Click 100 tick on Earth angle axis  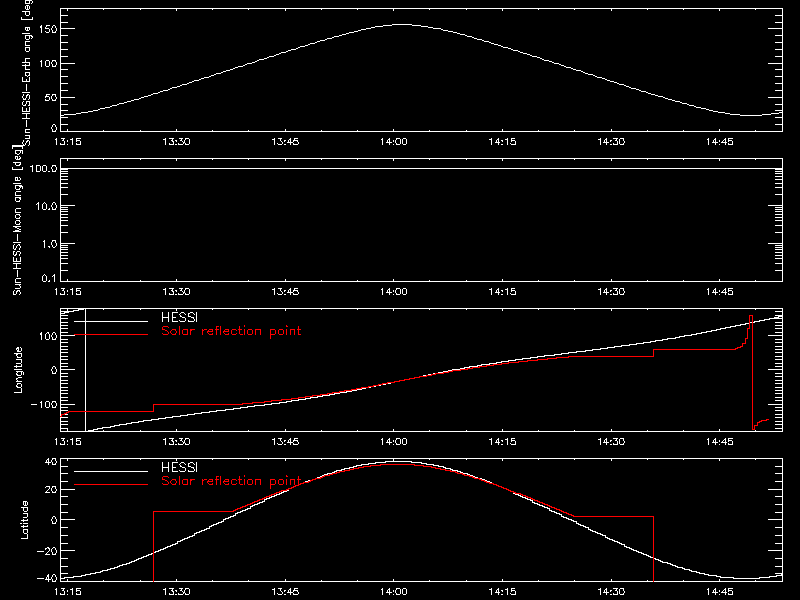pyautogui.click(x=50, y=63)
